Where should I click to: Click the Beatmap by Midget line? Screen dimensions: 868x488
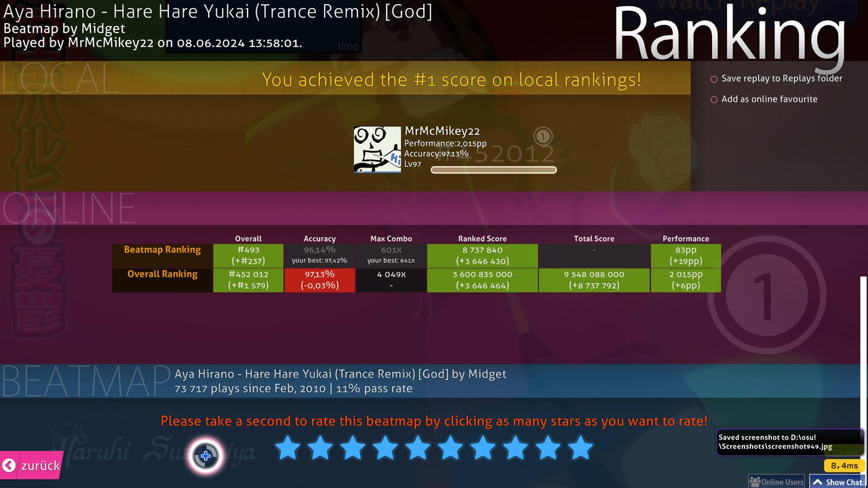tap(64, 28)
